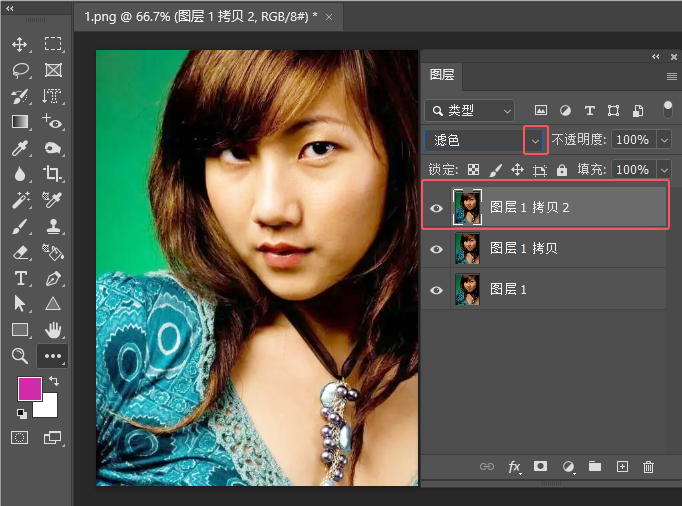Viewport: 682px width, 506px height.
Task: Select the Vertical Type Mask tool
Action: pyautogui.click(x=52, y=96)
